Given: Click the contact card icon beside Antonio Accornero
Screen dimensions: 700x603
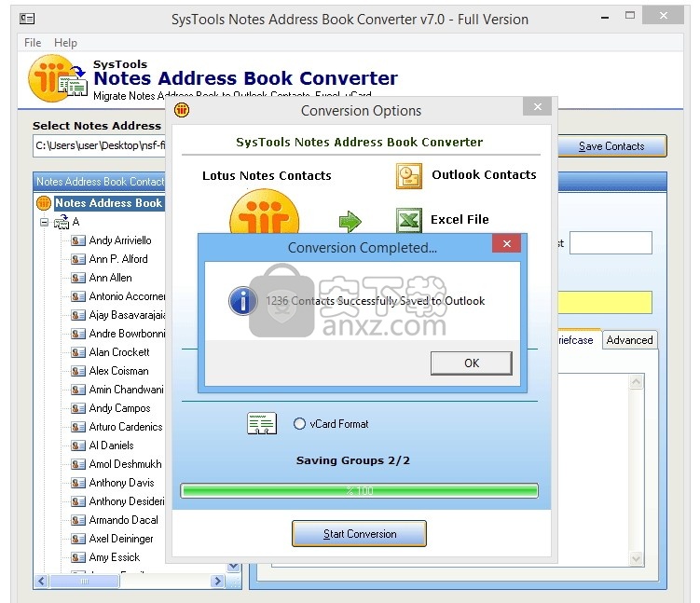Looking at the screenshot, I should click(x=78, y=296).
